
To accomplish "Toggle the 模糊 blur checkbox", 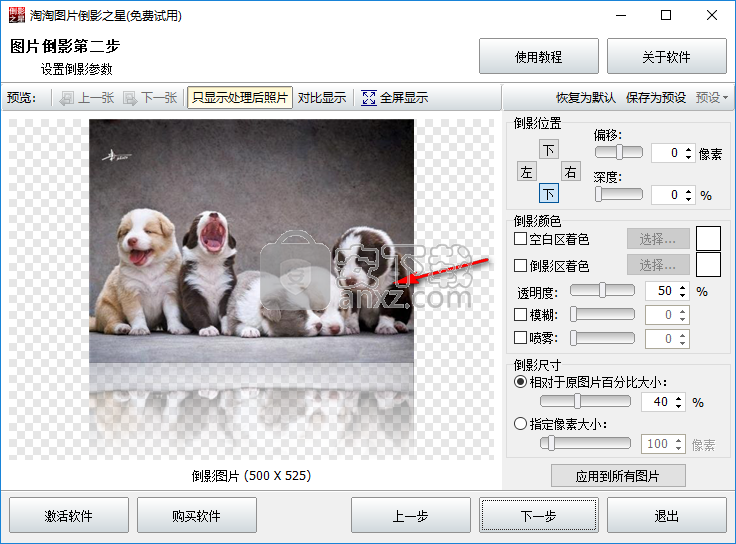I will 520,314.
